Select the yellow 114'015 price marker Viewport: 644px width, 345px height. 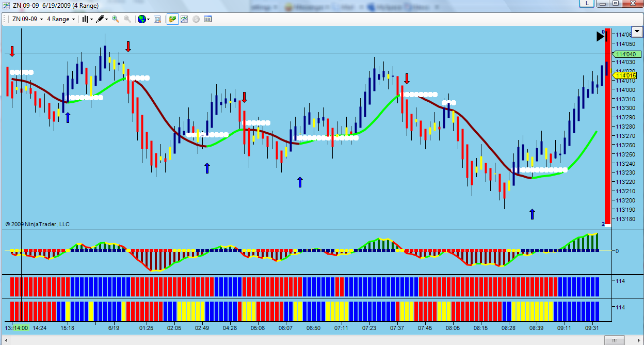[x=624, y=75]
